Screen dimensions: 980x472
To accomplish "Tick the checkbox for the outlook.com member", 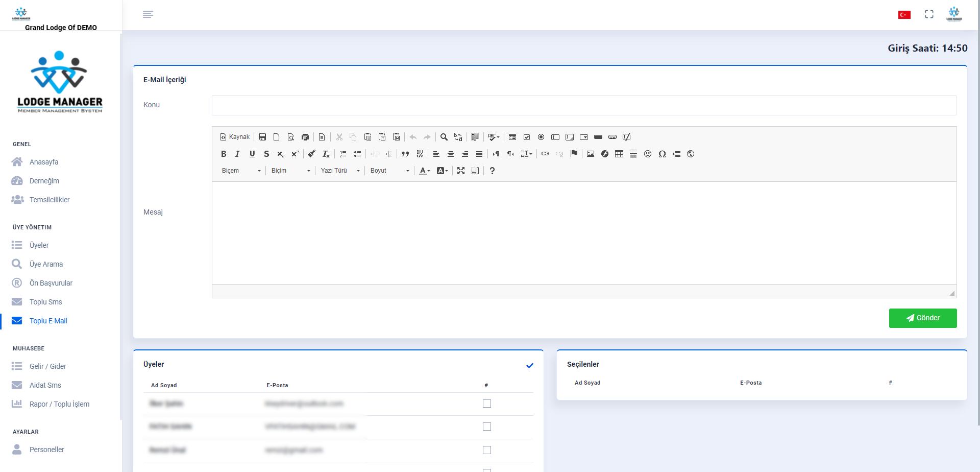I will tap(487, 404).
